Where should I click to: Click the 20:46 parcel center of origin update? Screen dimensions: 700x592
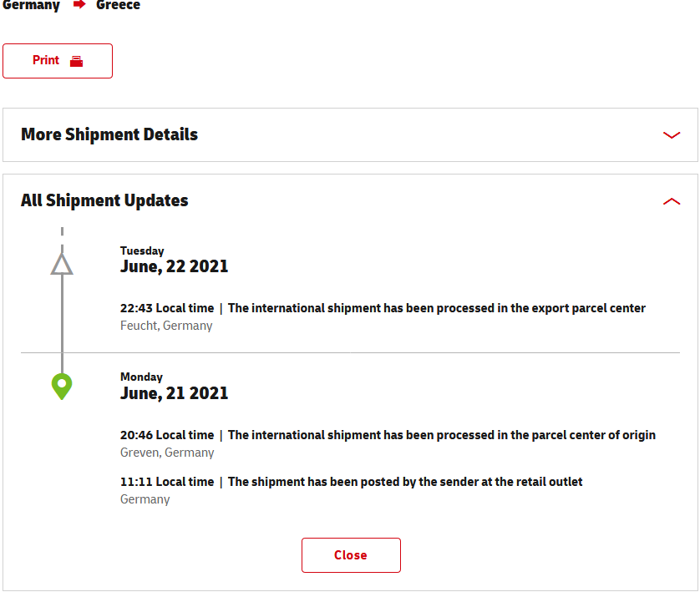pyautogui.click(x=388, y=435)
